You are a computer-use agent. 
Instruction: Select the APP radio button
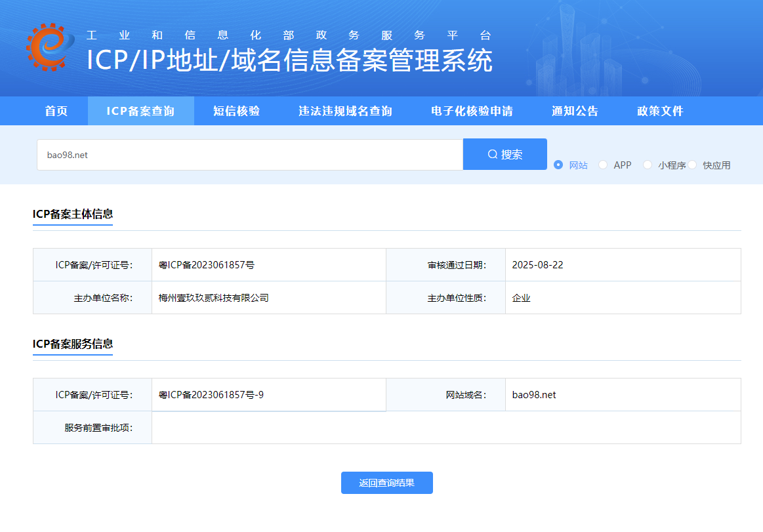pyautogui.click(x=603, y=165)
